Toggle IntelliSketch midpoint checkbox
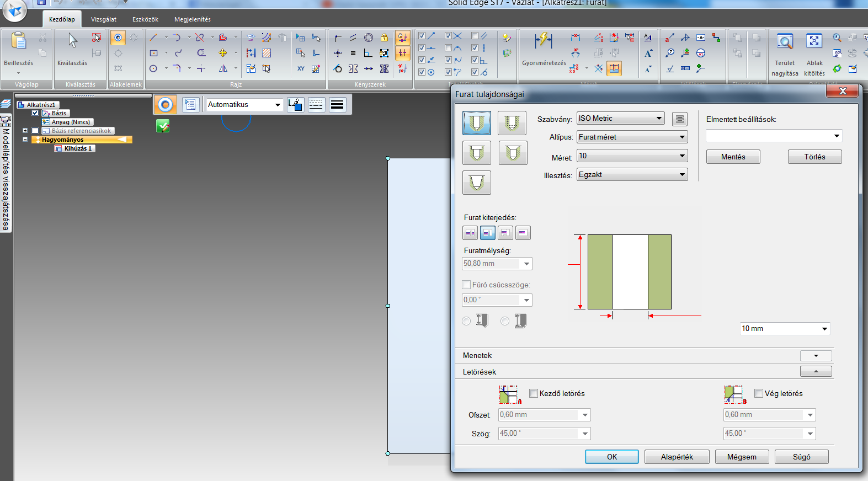 [x=422, y=48]
